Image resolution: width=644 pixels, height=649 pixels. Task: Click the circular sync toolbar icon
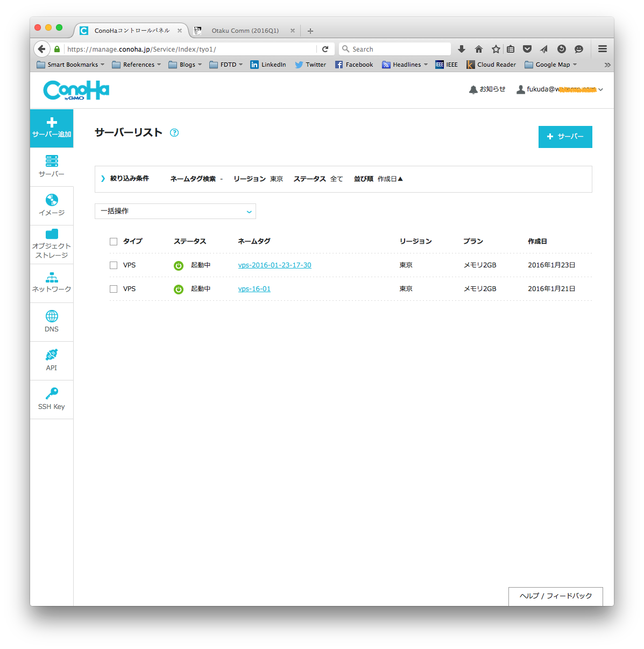562,49
